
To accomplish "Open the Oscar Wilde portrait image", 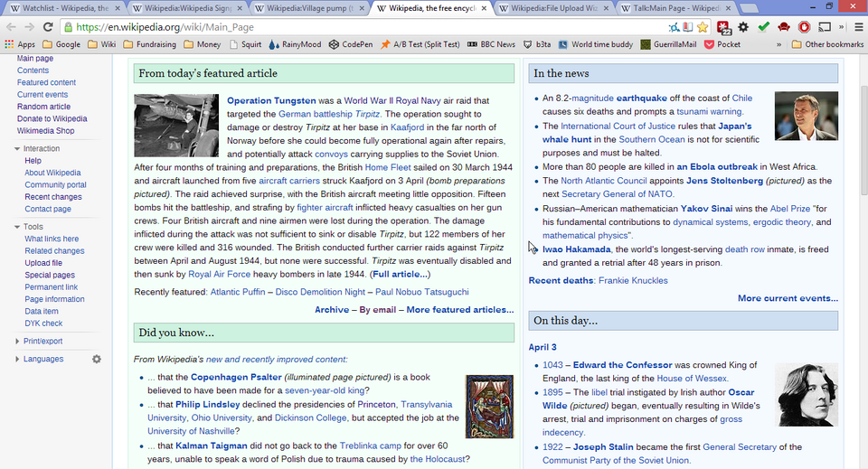I will click(806, 395).
